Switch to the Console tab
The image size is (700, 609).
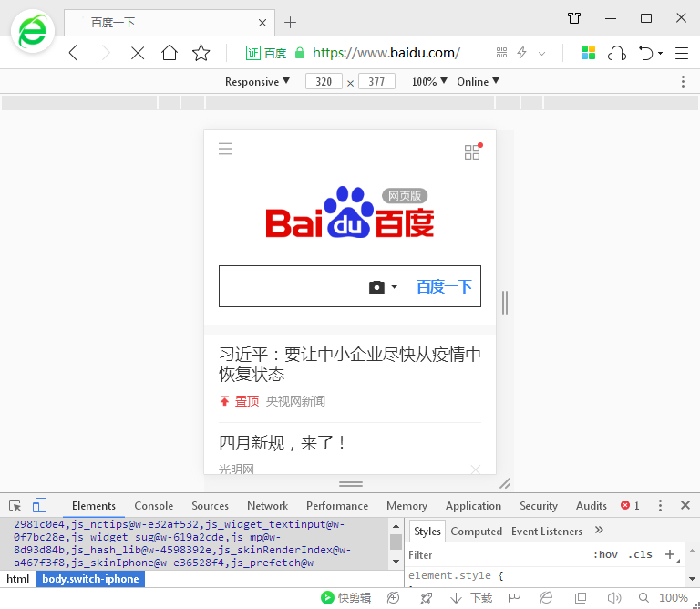(153, 506)
